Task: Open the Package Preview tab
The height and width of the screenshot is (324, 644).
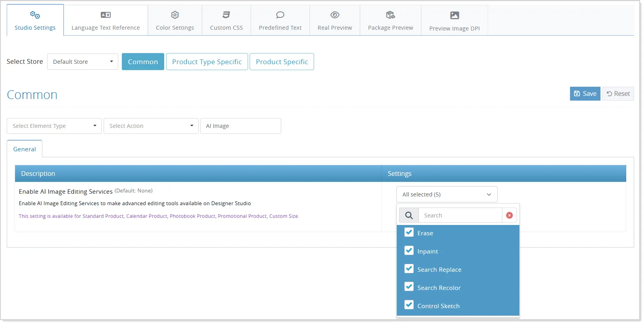Action: 390,20
